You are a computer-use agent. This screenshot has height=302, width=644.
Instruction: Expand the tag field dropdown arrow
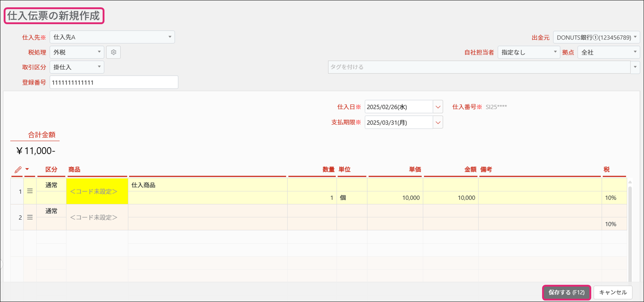[635, 67]
